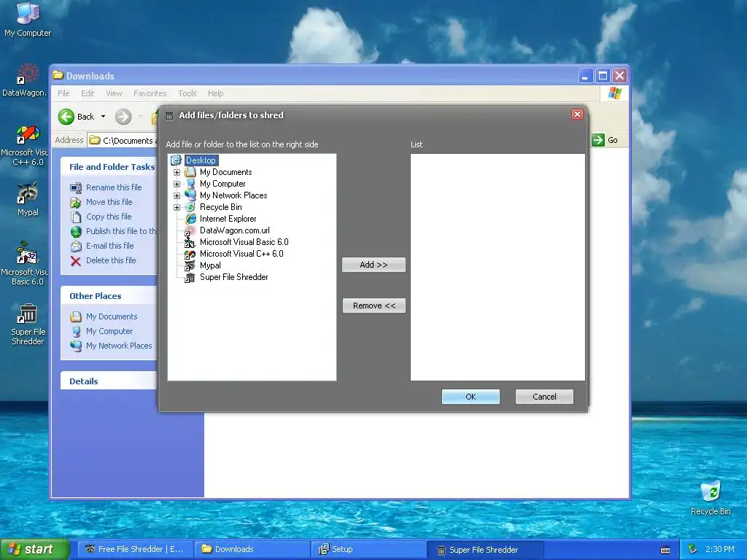Select Microsoft Visual C++ 6.0 tree icon
747x560 pixels.
coord(190,254)
